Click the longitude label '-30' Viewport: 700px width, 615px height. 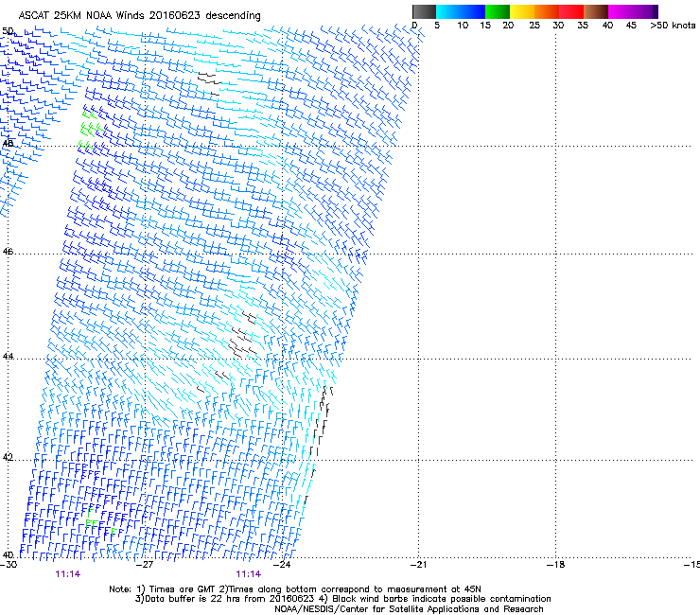coord(9,565)
